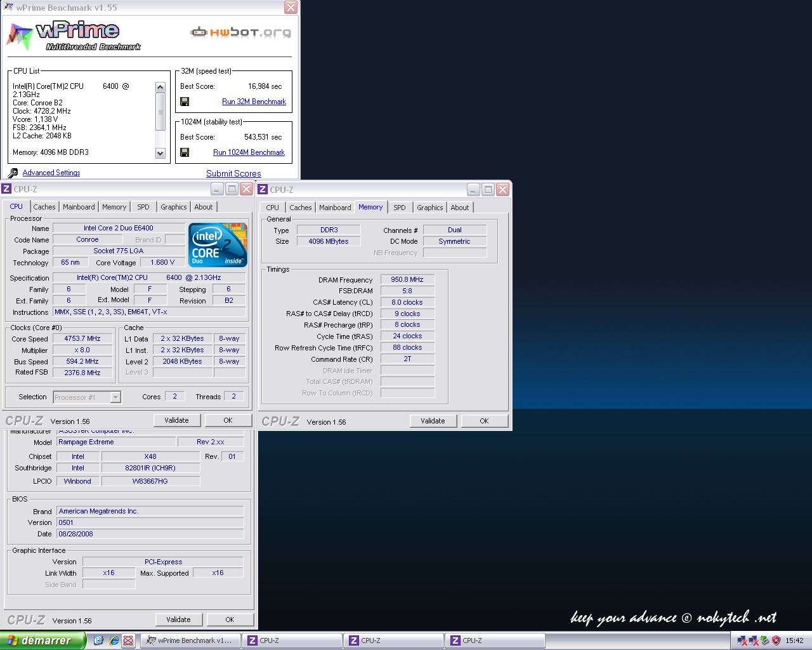Click the first CPU-Z taskbar button
This screenshot has height=650, width=812.
(292, 640)
